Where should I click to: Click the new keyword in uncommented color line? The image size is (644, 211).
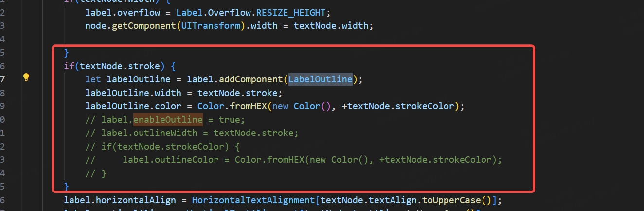(281, 106)
